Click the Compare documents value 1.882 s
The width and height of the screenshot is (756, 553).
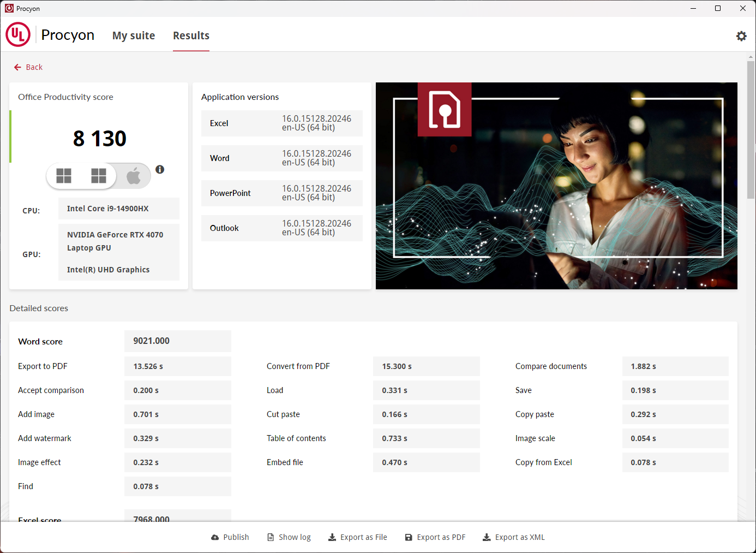pyautogui.click(x=675, y=366)
